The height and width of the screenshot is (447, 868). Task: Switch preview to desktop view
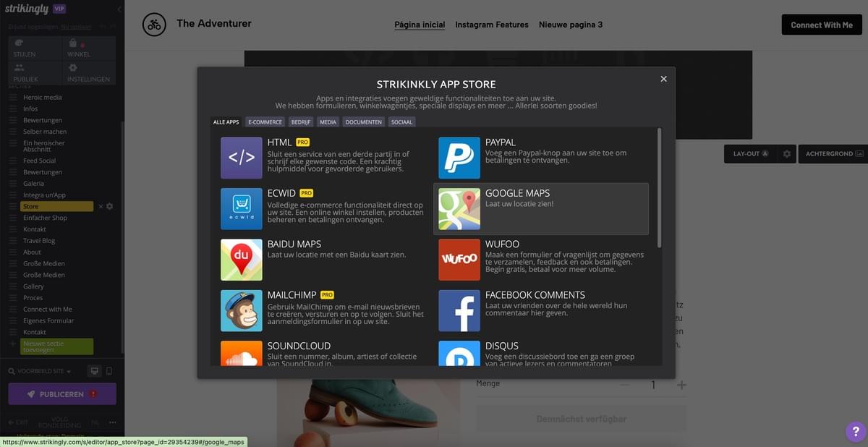pyautogui.click(x=94, y=371)
